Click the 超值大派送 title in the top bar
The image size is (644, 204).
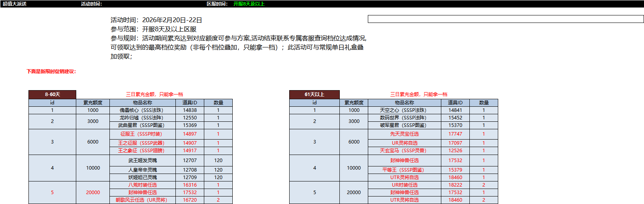click(x=15, y=4)
